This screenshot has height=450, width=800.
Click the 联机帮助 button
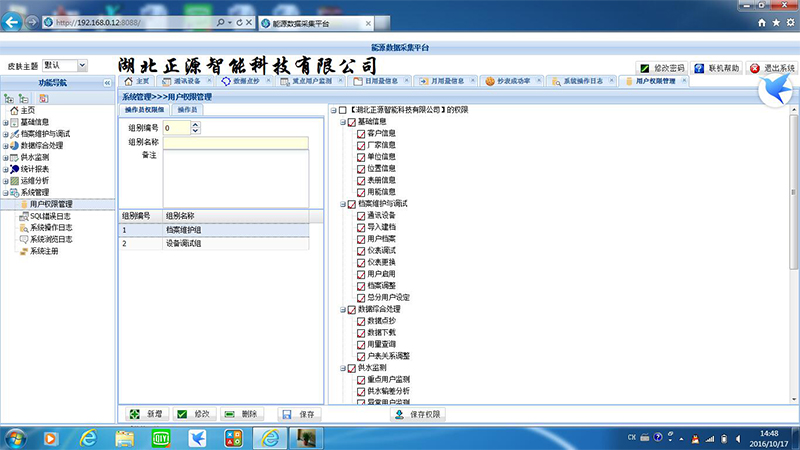pyautogui.click(x=717, y=68)
